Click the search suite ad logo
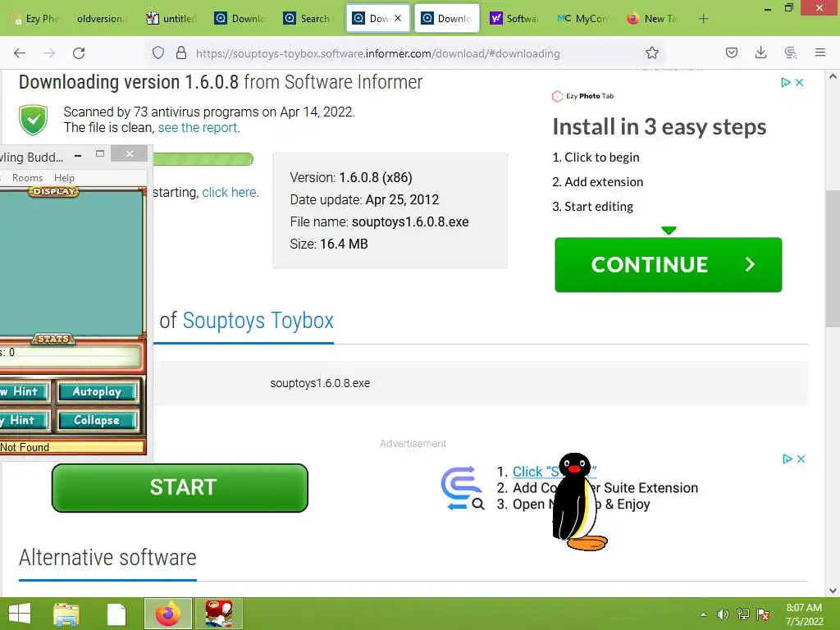This screenshot has height=630, width=840. tap(463, 488)
